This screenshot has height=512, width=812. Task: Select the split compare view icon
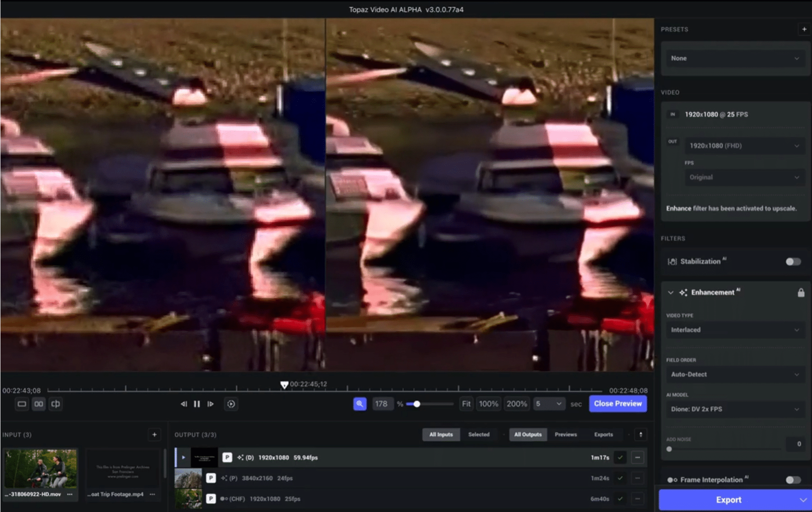(55, 404)
